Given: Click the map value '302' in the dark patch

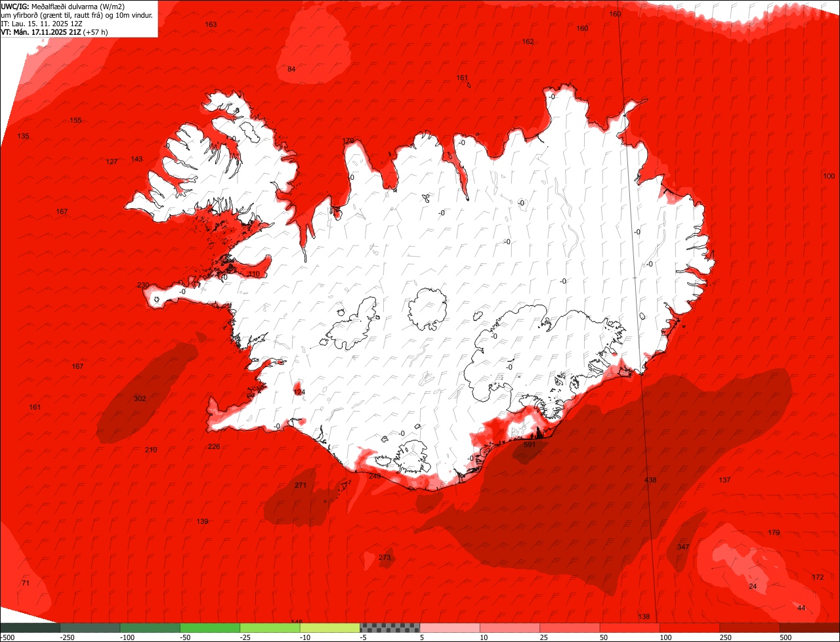Looking at the screenshot, I should click(140, 399).
